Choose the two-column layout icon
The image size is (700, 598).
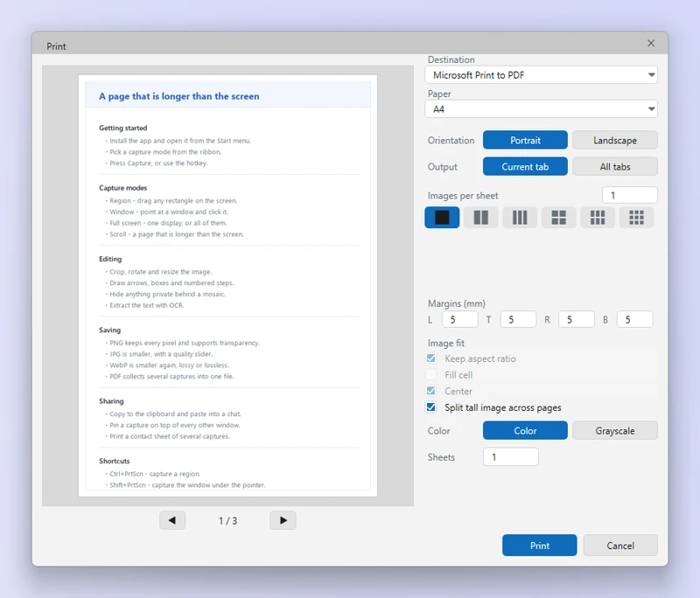point(480,218)
